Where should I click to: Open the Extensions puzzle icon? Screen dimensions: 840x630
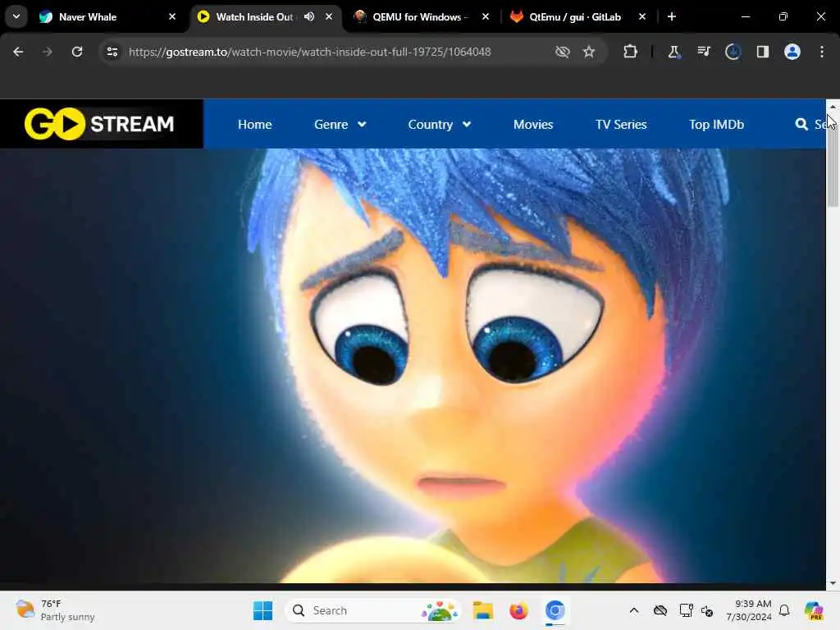pyautogui.click(x=631, y=52)
